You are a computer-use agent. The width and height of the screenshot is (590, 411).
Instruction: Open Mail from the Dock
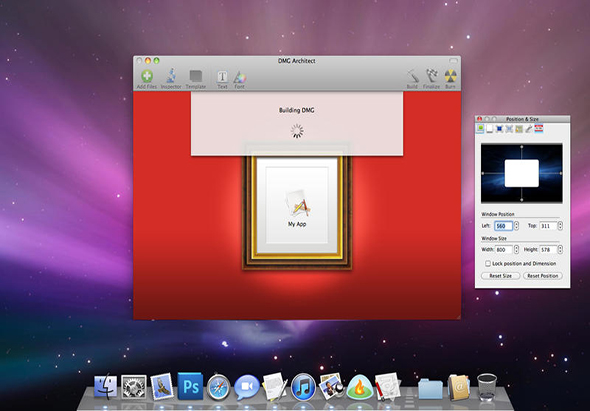coord(162,387)
